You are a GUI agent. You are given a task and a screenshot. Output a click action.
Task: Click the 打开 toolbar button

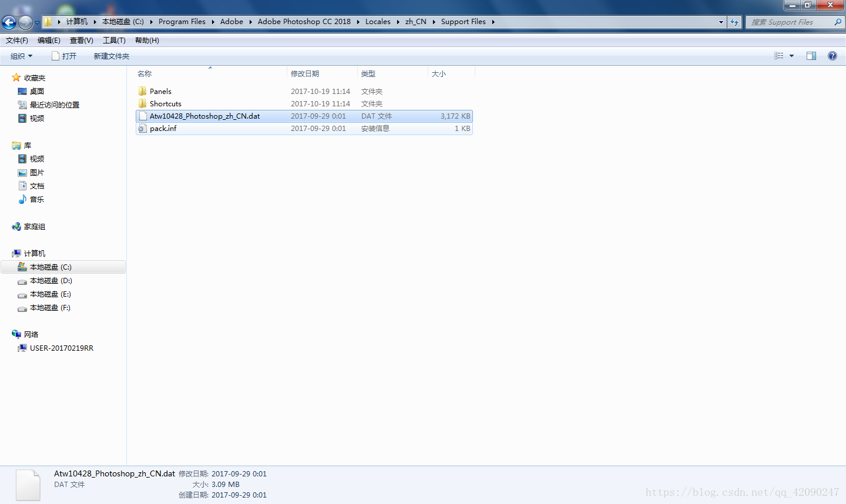click(63, 56)
